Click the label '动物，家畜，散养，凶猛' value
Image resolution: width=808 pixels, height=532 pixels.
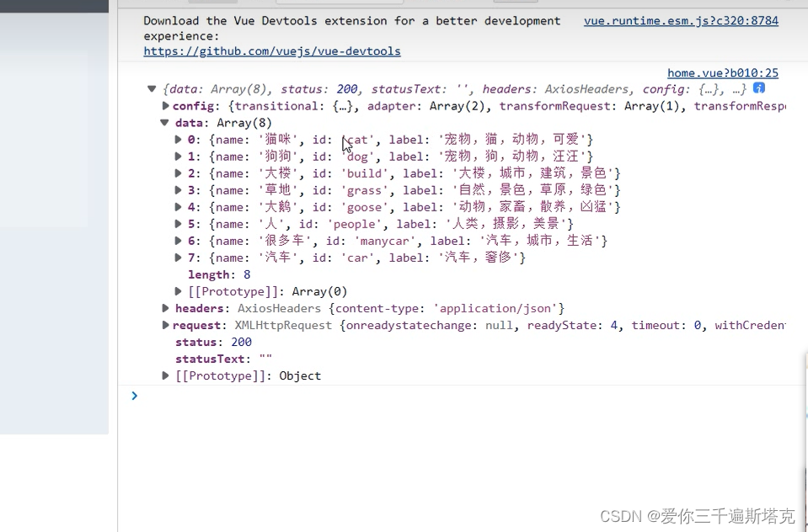pos(532,207)
